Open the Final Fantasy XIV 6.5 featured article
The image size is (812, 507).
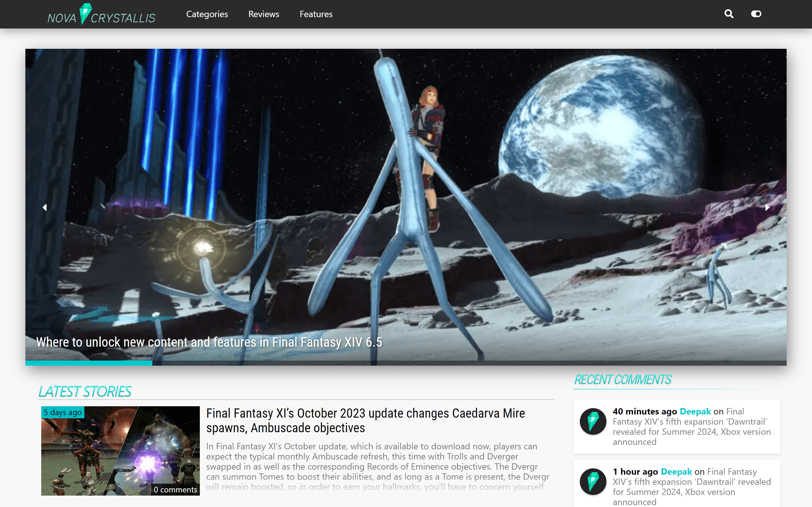209,342
